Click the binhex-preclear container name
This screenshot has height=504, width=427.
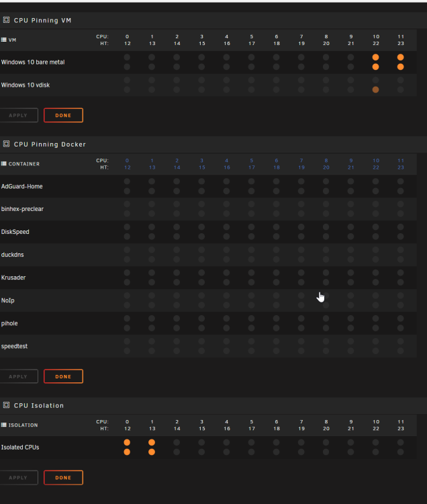22,209
